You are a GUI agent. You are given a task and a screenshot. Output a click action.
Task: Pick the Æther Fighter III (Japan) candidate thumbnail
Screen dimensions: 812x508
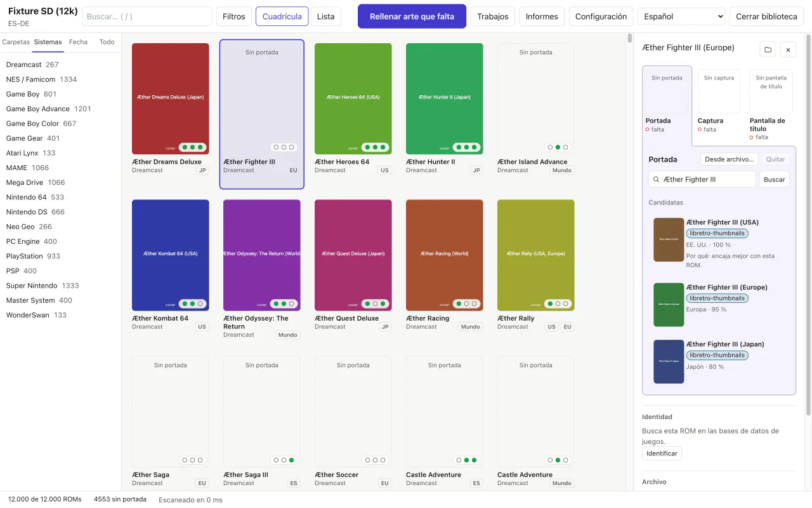click(669, 361)
